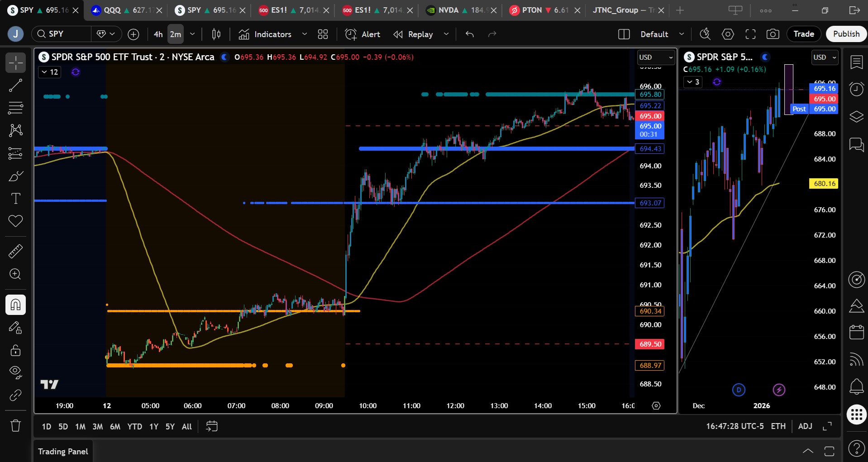Viewport: 868px width, 462px height.
Task: Open chart settings hexagon icon
Action: coord(728,34)
